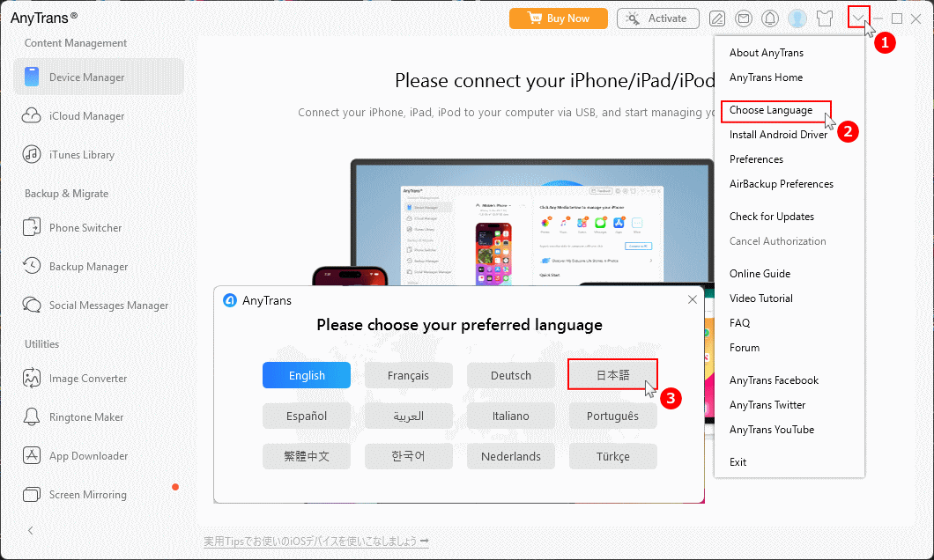Image resolution: width=934 pixels, height=560 pixels.
Task: Select Türkçe language option
Action: [613, 456]
